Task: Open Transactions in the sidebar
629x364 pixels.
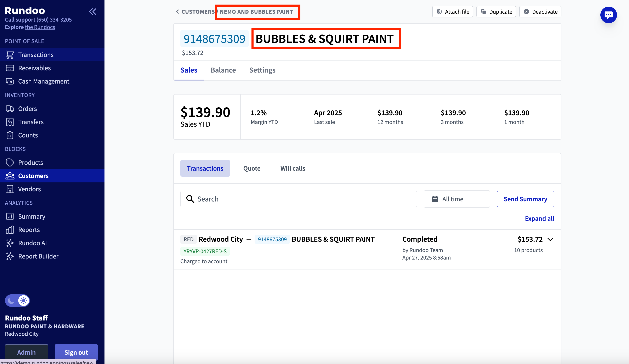Action: tap(52, 55)
